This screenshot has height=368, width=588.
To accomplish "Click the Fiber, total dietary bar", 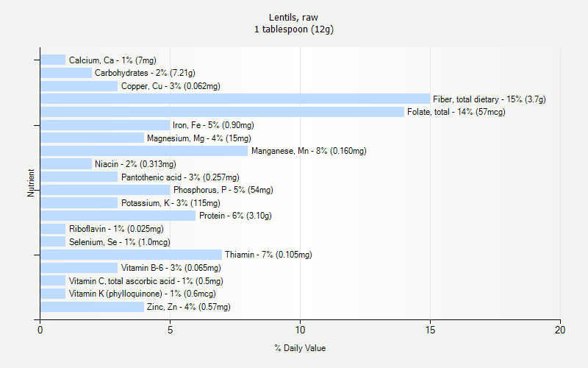I will (235, 99).
